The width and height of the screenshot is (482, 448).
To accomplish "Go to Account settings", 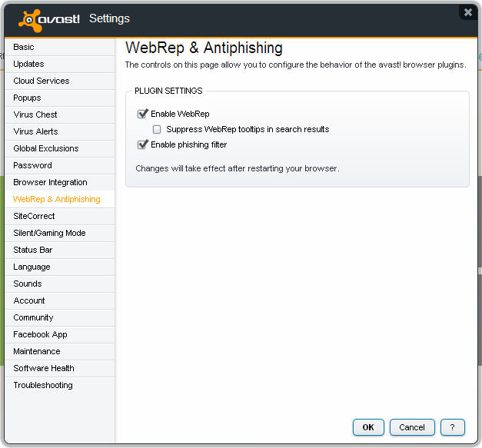I will 60,300.
